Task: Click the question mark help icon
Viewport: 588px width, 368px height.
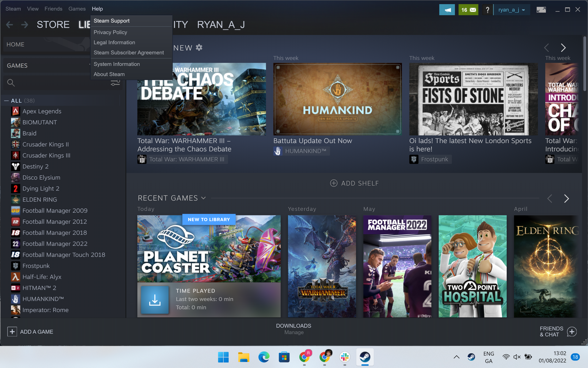Action: click(487, 10)
